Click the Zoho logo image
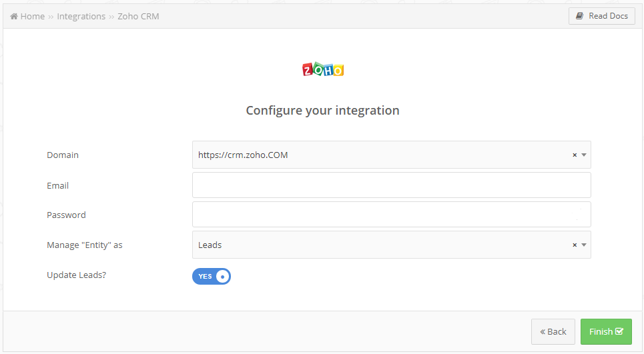This screenshot has height=354, width=644. pyautogui.click(x=323, y=70)
